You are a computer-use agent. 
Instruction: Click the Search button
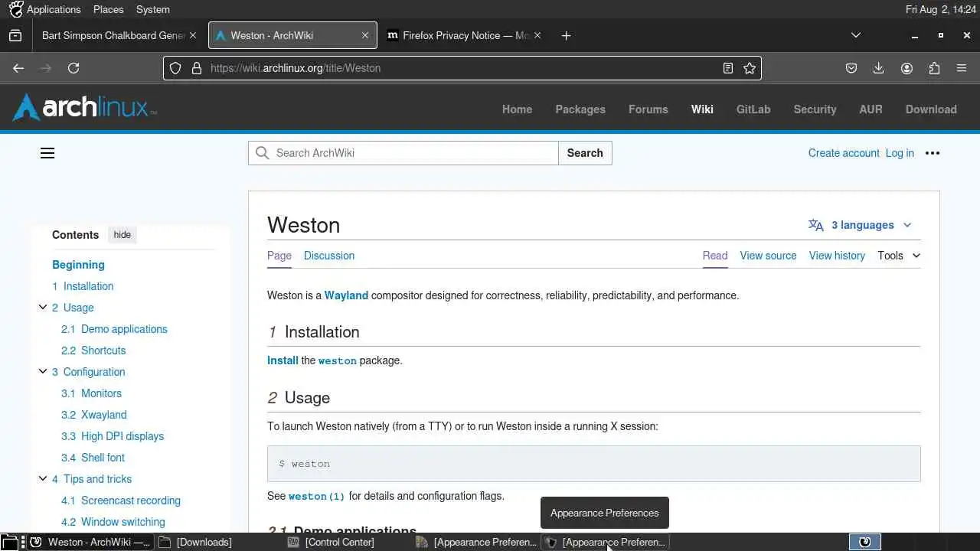(585, 153)
